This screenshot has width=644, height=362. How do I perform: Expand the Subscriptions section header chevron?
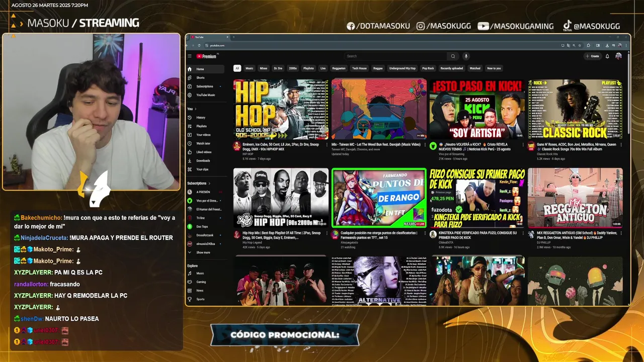(x=210, y=184)
